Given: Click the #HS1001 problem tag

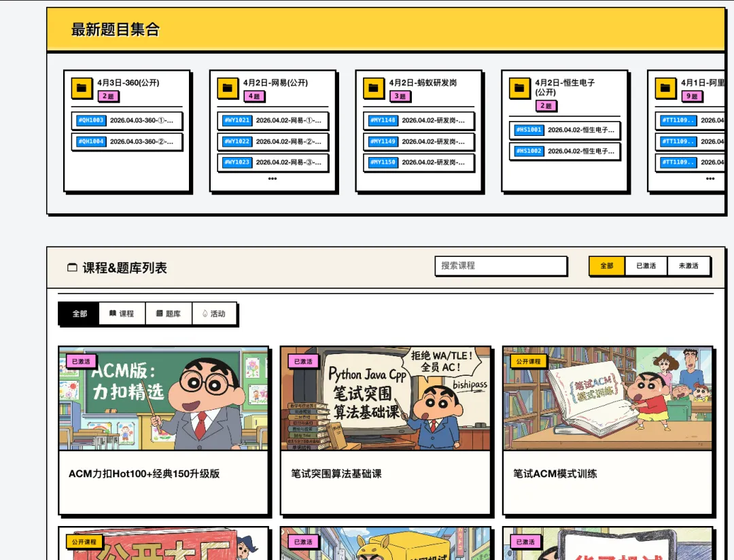Looking at the screenshot, I should click(529, 130).
